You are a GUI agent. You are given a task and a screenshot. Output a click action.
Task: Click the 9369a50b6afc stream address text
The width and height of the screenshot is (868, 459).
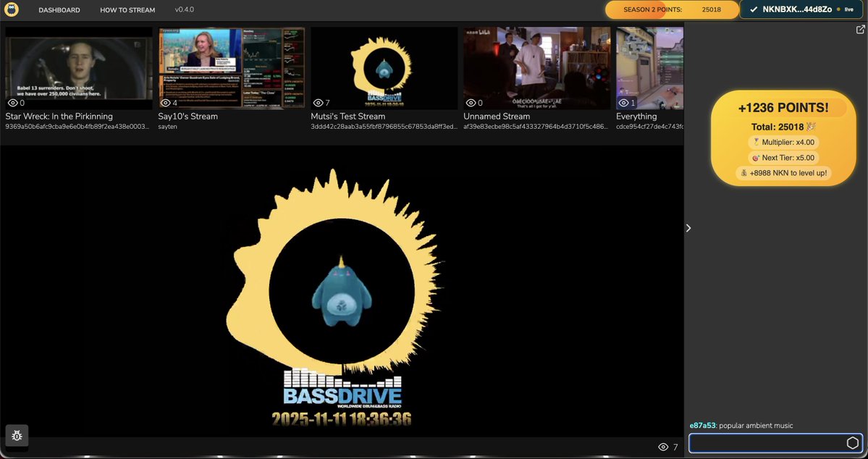[77, 127]
